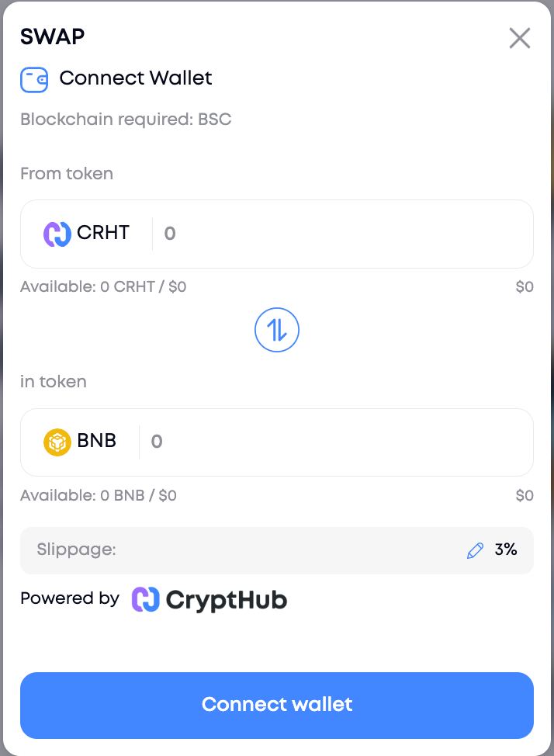This screenshot has width=554, height=756.
Task: Click the SWAP title
Action: point(53,36)
